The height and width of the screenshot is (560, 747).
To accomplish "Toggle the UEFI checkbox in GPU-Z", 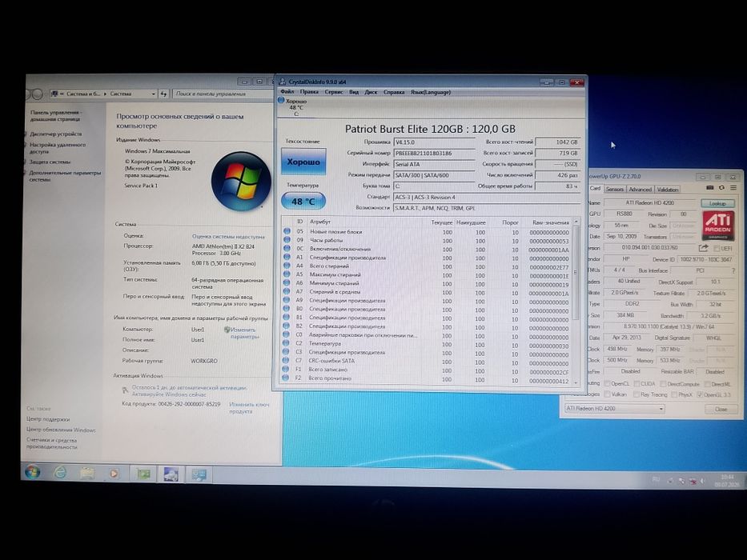I will tap(717, 249).
